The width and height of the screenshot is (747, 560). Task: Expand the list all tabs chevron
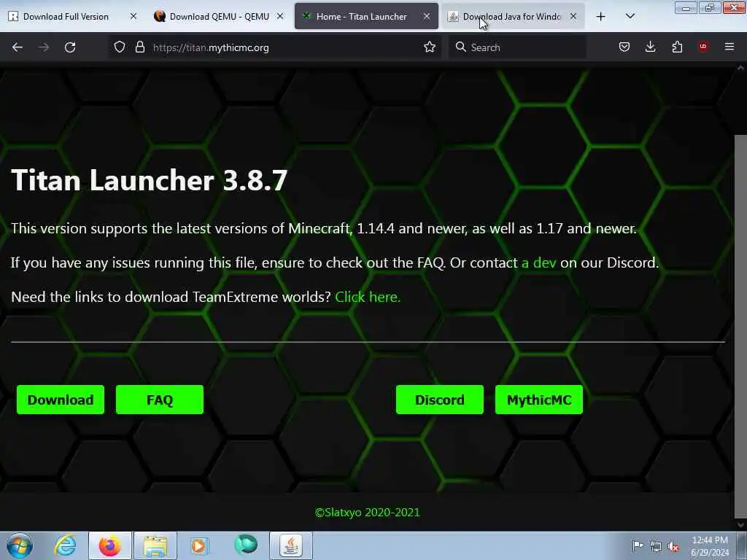click(630, 16)
